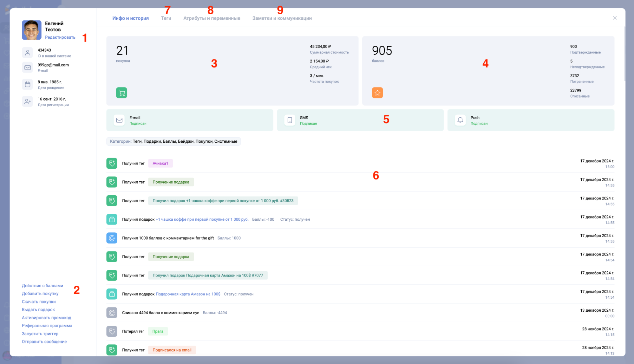Screen dimensions: 634x364
Task: Select Активировать промокод action
Action: click(47, 318)
